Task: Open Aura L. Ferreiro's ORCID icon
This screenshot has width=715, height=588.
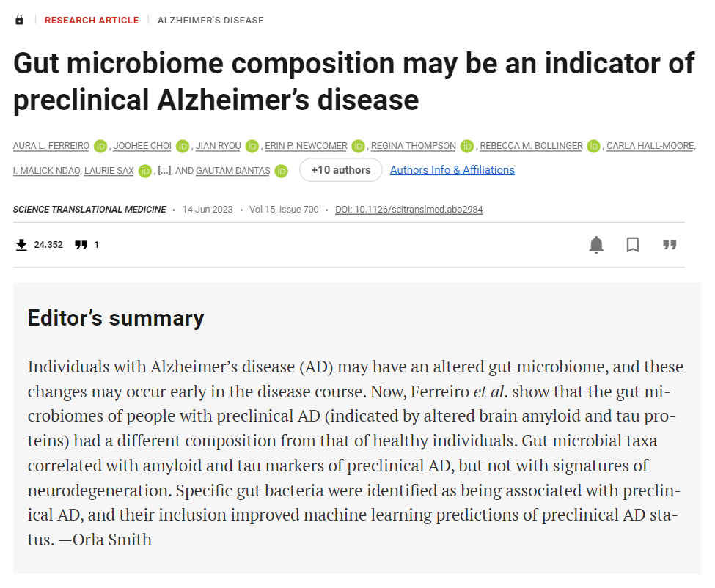Action: [100, 146]
